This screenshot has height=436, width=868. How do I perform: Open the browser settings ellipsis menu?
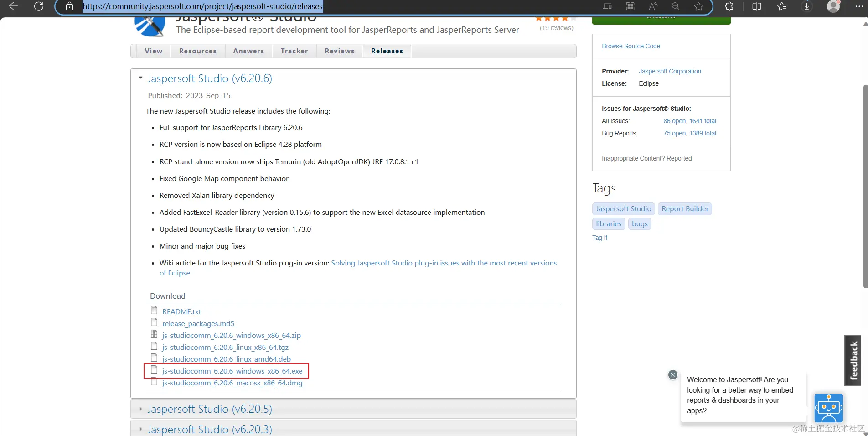859,6
